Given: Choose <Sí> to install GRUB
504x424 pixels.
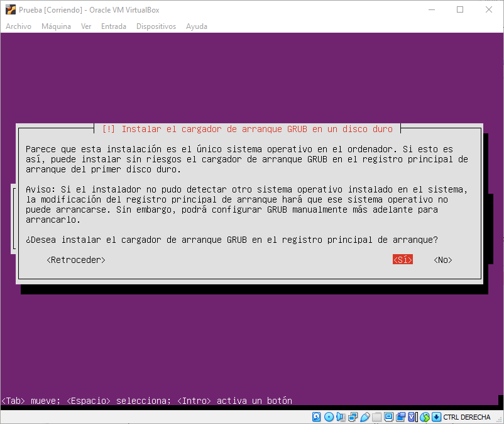Looking at the screenshot, I should point(402,260).
